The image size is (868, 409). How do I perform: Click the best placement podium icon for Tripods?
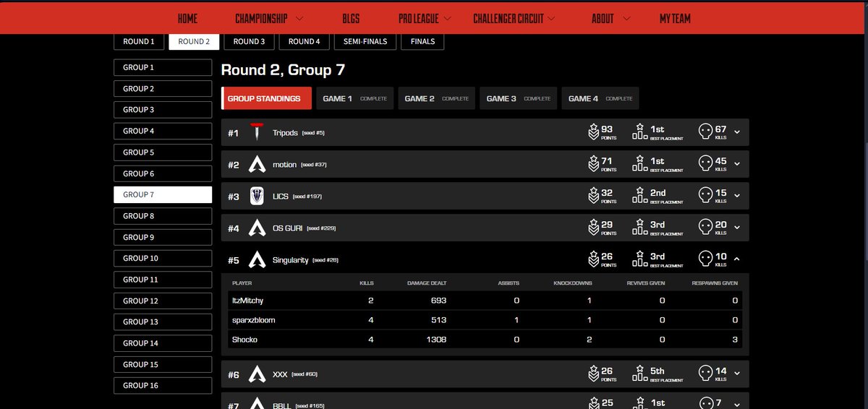639,132
